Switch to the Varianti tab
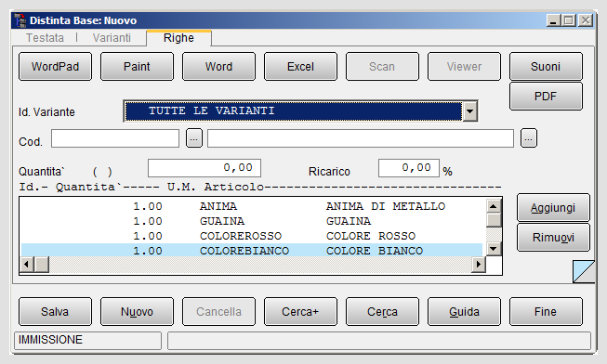The image size is (607, 364). [x=112, y=38]
